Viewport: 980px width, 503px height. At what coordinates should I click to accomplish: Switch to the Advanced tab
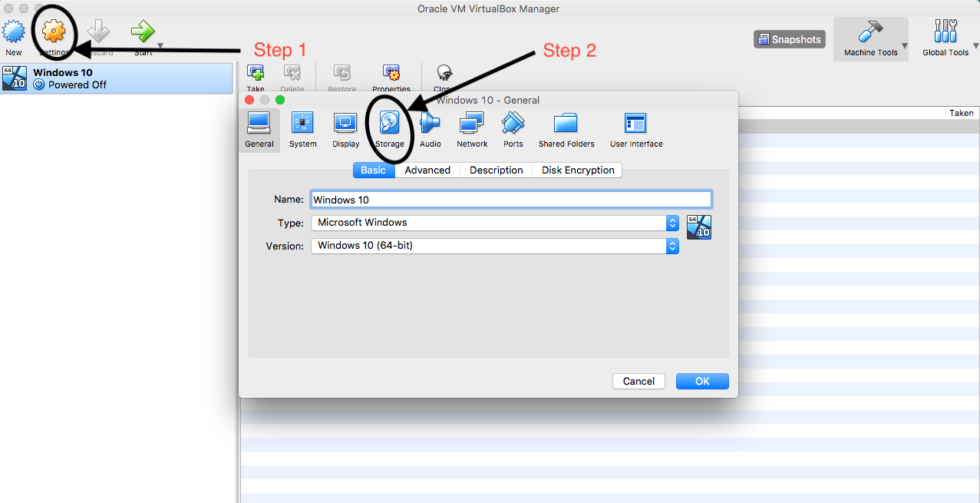[x=427, y=170]
